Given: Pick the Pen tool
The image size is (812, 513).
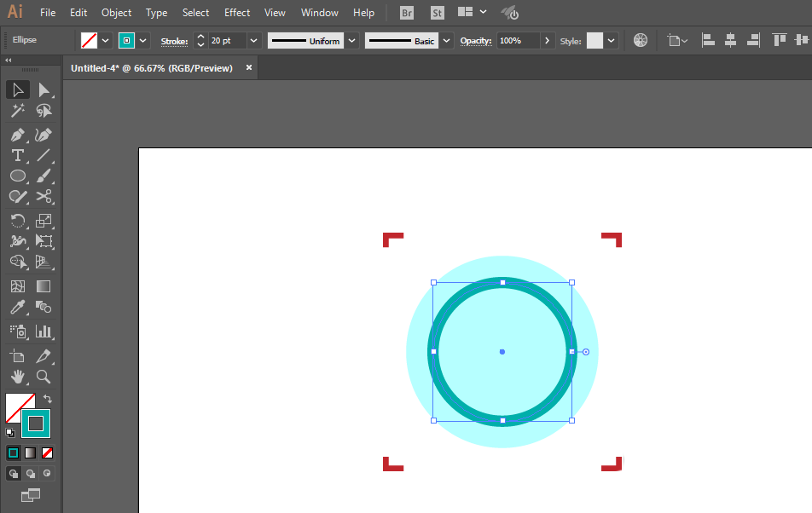Looking at the screenshot, I should tap(17, 135).
